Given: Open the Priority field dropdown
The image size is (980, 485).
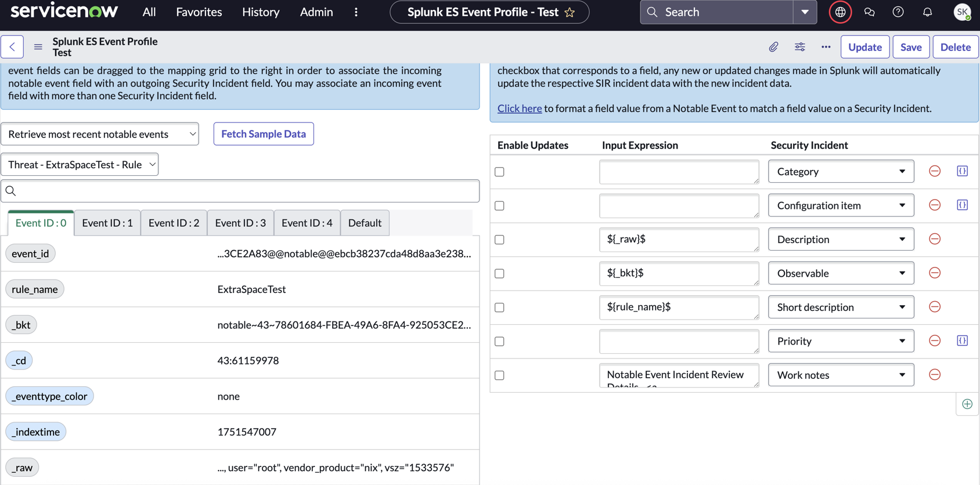Looking at the screenshot, I should 841,341.
